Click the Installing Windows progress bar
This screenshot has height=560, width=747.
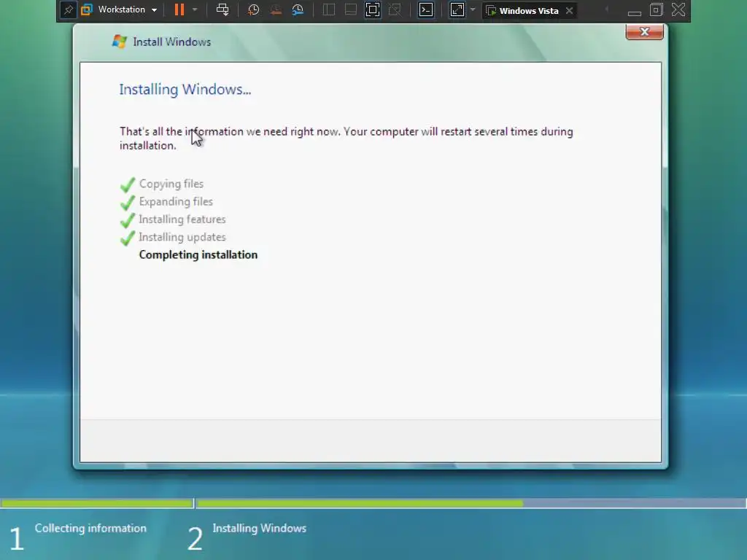click(471, 503)
